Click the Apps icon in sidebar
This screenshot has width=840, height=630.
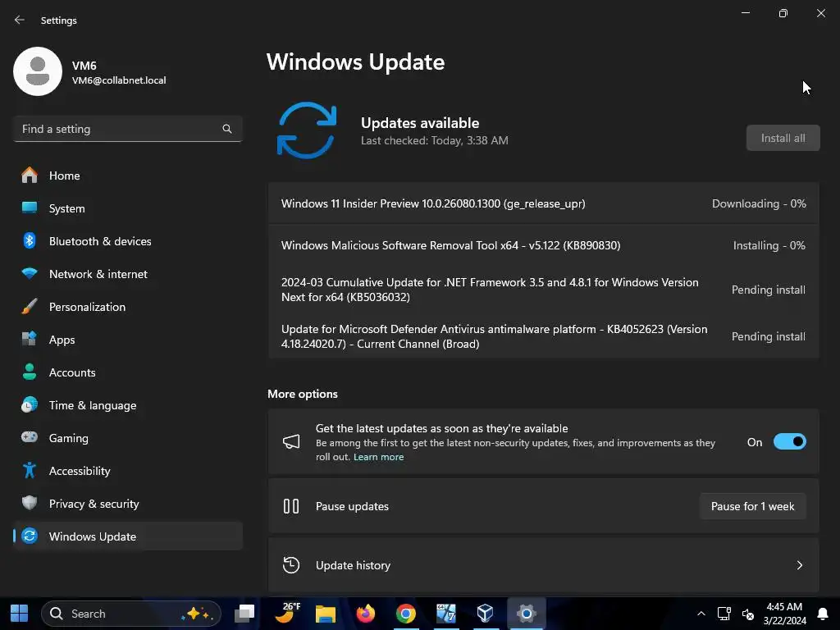pyautogui.click(x=30, y=339)
